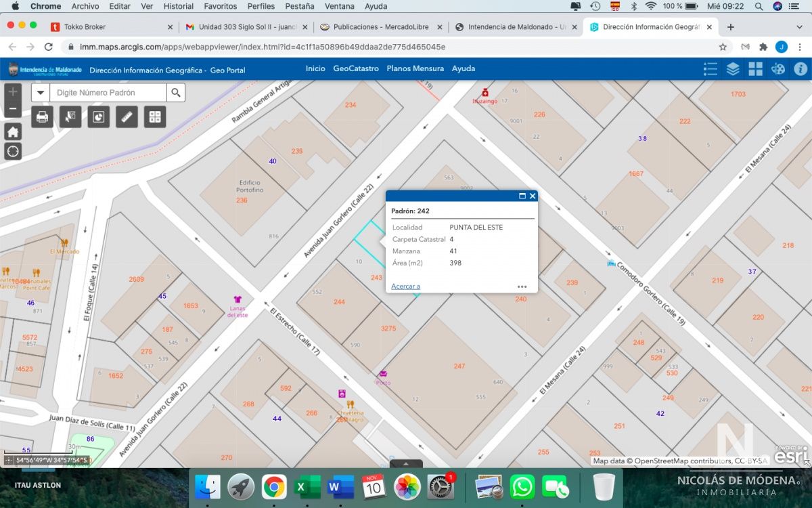Reload the page
This screenshot has width=812, height=508.
(48, 47)
